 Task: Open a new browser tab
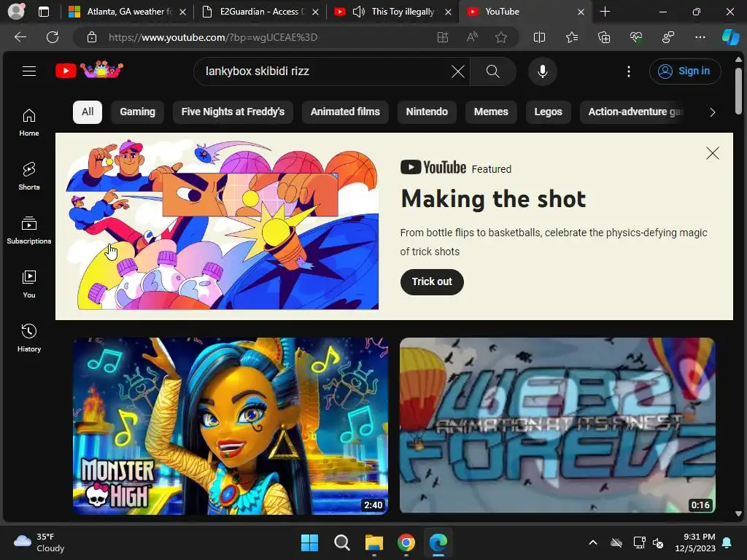pyautogui.click(x=605, y=12)
